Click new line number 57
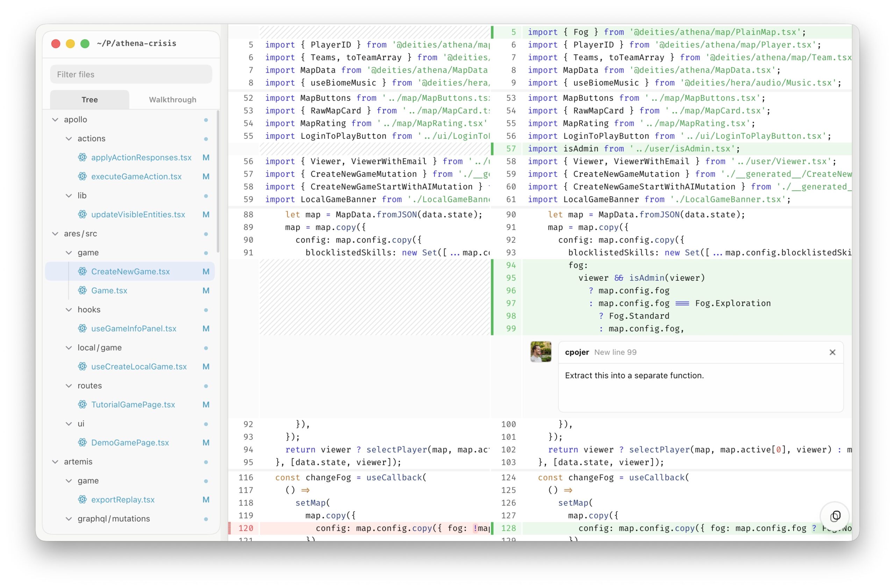 (511, 149)
